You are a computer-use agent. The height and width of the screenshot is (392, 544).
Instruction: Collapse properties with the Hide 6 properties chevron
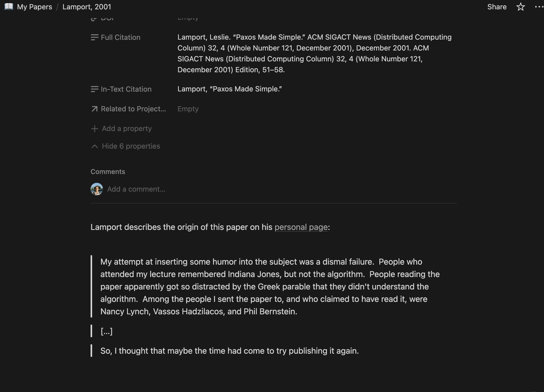coord(94,146)
